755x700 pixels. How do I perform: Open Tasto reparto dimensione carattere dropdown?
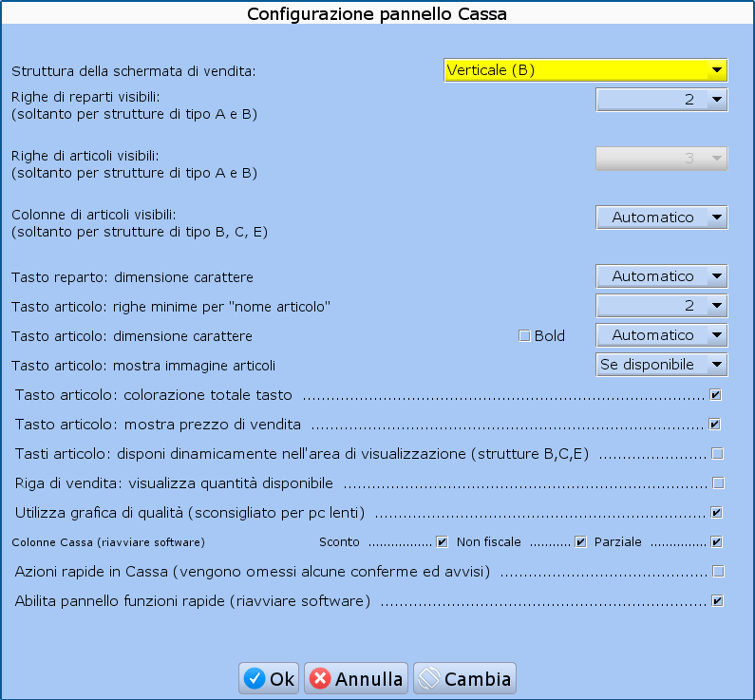click(x=661, y=276)
